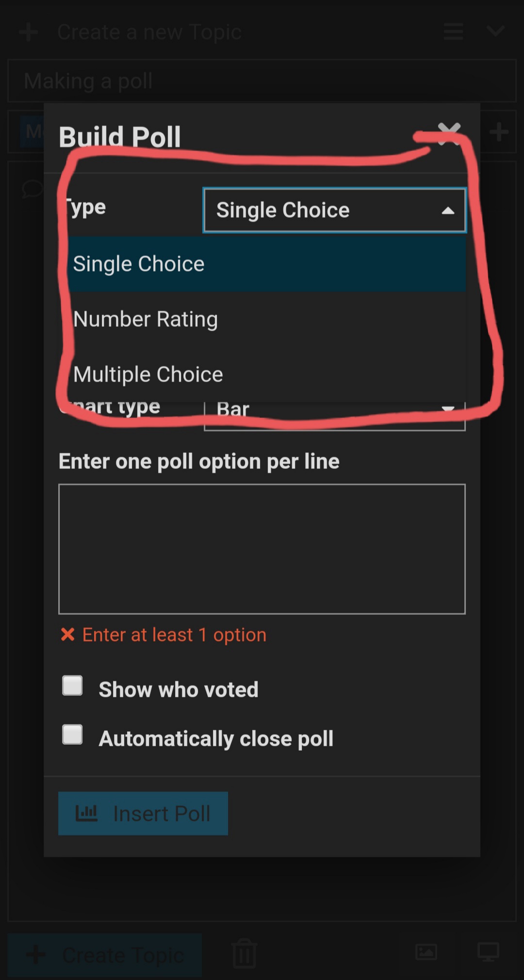Viewport: 524px width, 980px height.
Task: Click the Create Topic button
Action: [105, 955]
